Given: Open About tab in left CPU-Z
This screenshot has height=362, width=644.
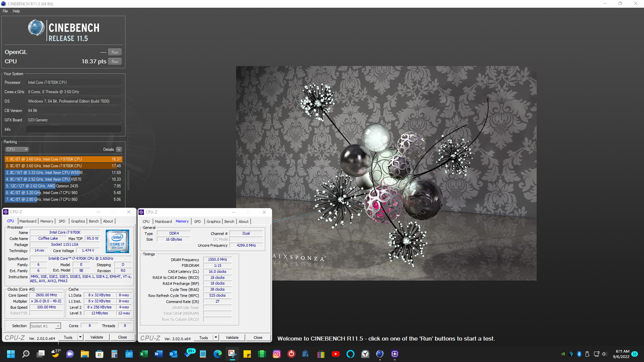Looking at the screenshot, I should (x=108, y=221).
